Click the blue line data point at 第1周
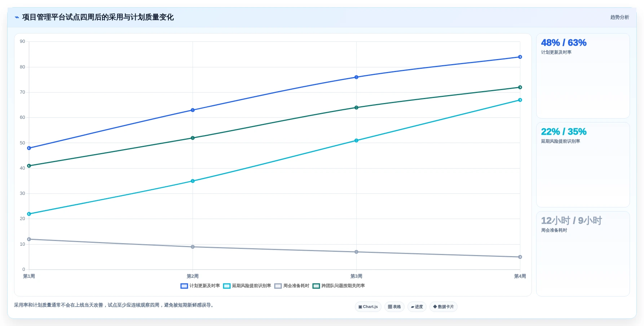The width and height of the screenshot is (644, 326). coord(29,148)
